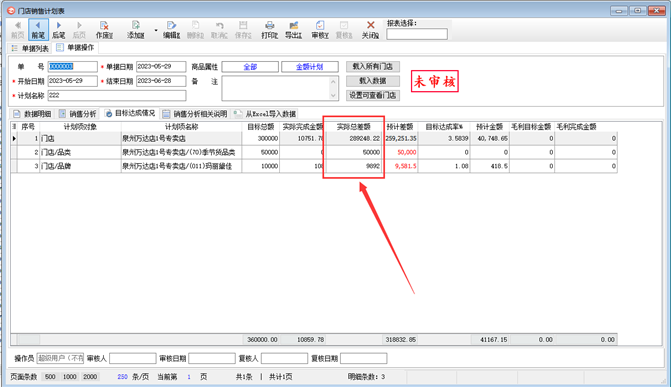
Task: Go to last page with 后页
Action: coord(79,30)
